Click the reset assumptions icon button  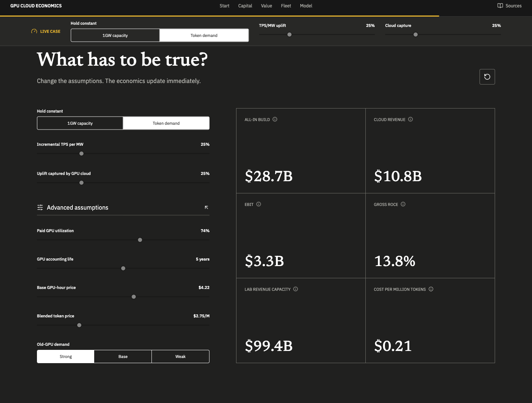[487, 77]
